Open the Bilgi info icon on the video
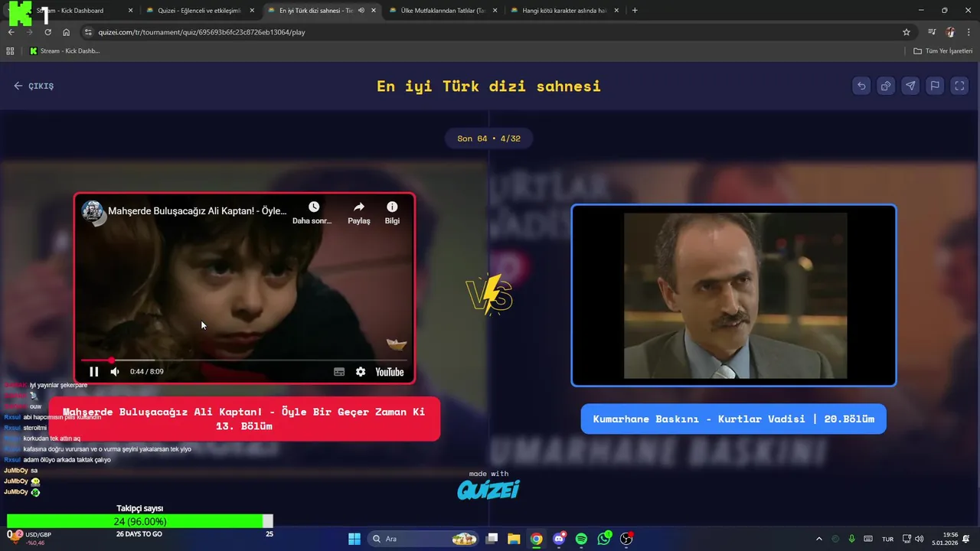Image resolution: width=980 pixels, height=551 pixels. (x=392, y=213)
